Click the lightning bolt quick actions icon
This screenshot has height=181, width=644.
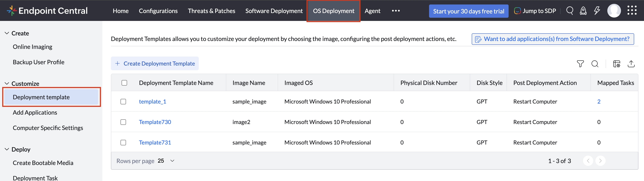pyautogui.click(x=597, y=10)
